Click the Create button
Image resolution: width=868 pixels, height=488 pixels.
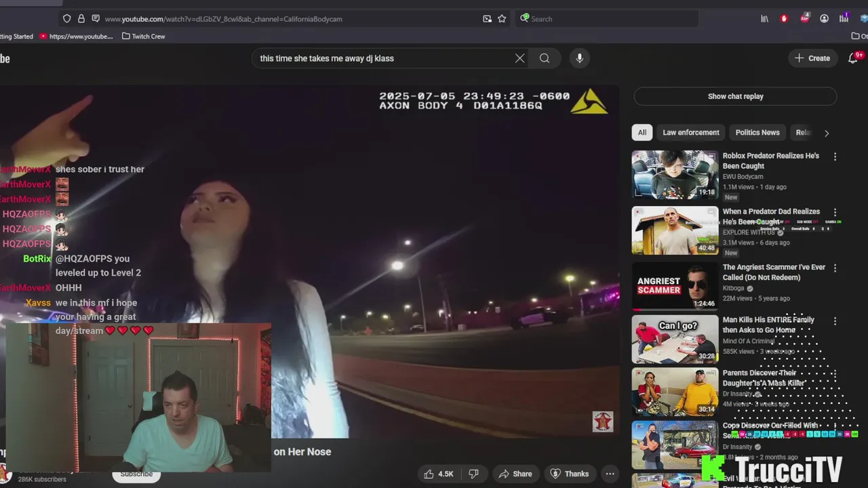tap(812, 58)
